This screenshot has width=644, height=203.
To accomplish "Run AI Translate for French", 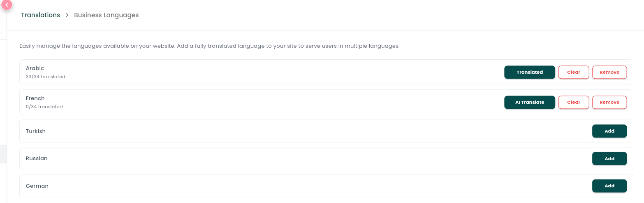I will [x=530, y=102].
